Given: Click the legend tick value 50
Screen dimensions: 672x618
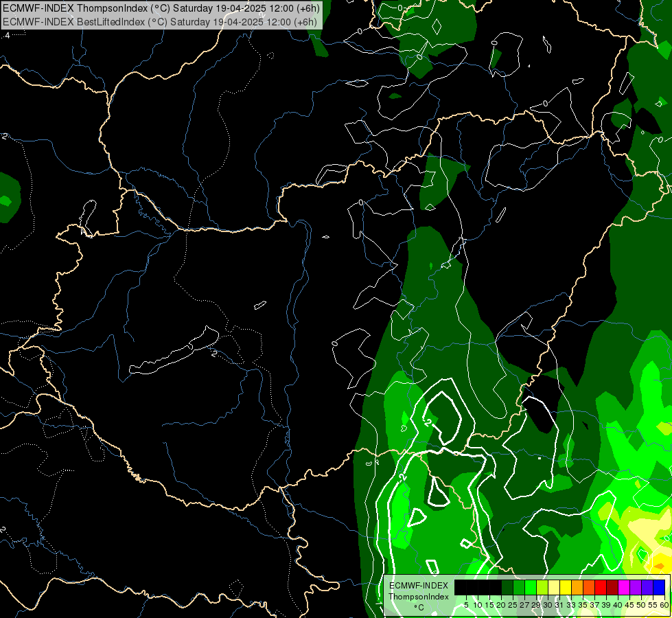Looking at the screenshot, I should point(641,605).
